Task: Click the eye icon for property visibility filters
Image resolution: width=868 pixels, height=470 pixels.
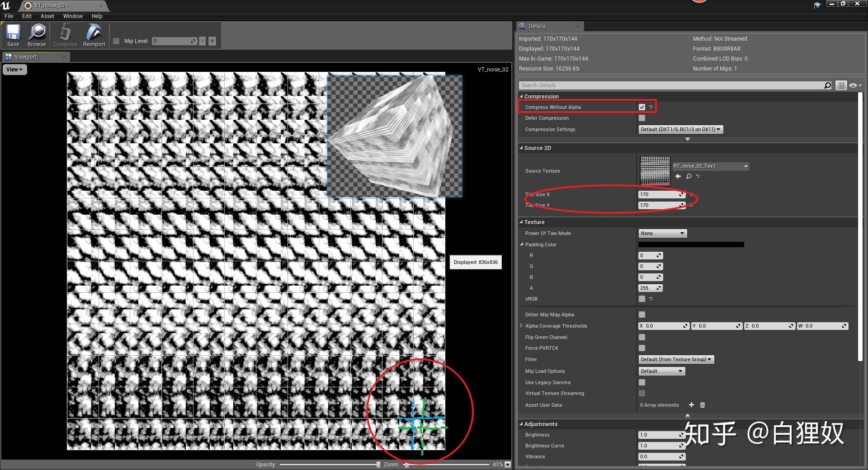Action: coord(853,85)
